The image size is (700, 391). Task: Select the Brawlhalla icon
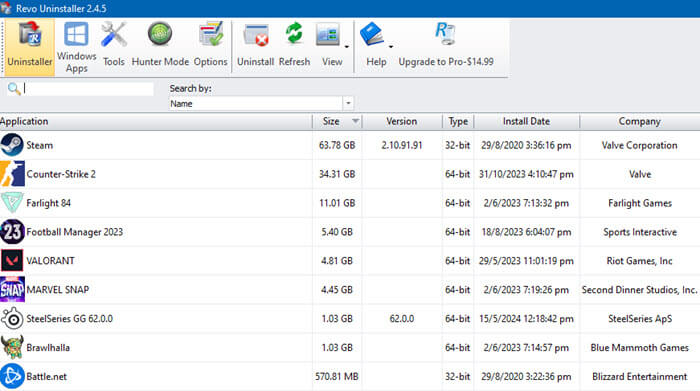point(12,347)
